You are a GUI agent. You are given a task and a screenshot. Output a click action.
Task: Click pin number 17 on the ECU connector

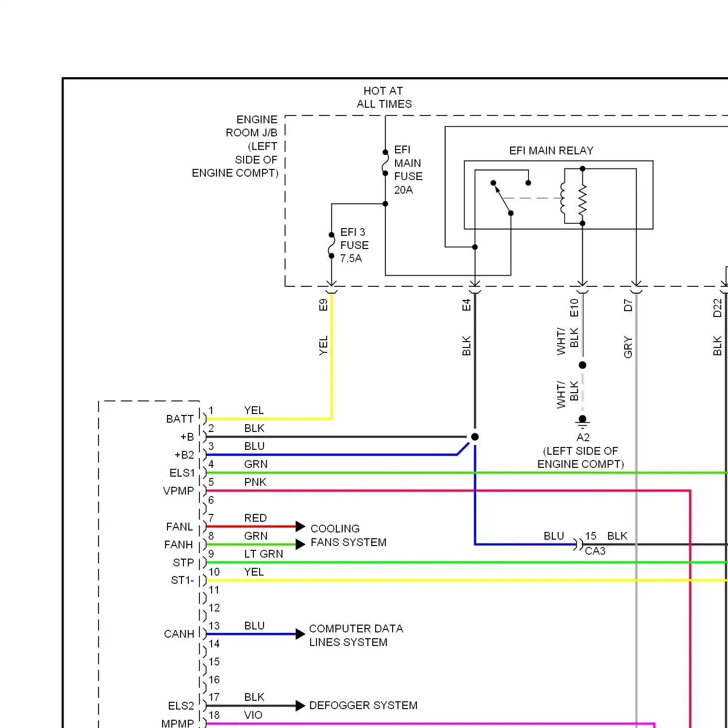(x=214, y=697)
